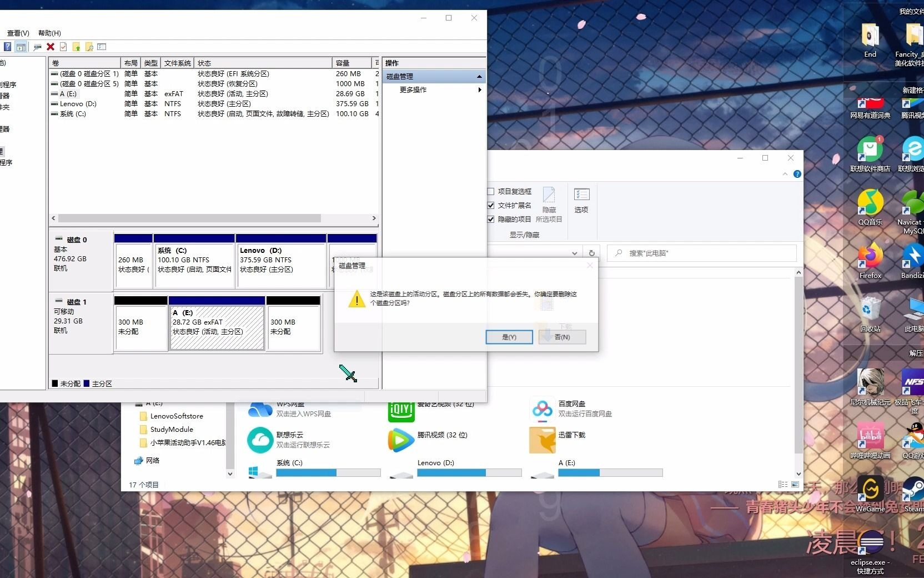Image resolution: width=924 pixels, height=578 pixels.
Task: Open the Explorer address bar dropdown arrow
Action: point(575,253)
